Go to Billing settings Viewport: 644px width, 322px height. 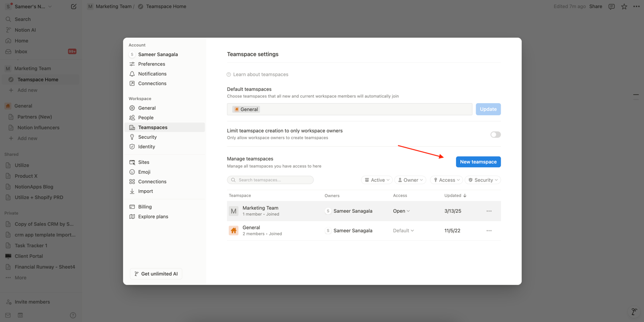click(x=145, y=207)
